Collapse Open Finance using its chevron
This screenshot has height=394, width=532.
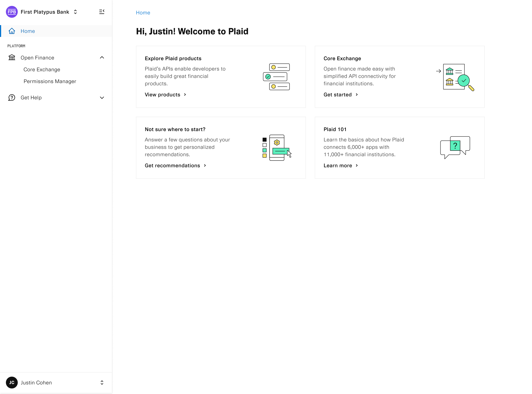(x=102, y=57)
